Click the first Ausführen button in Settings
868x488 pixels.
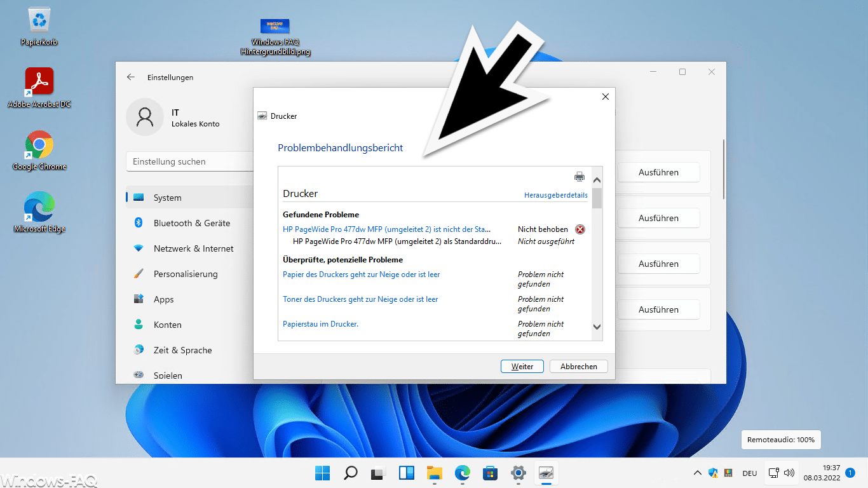[x=659, y=172]
